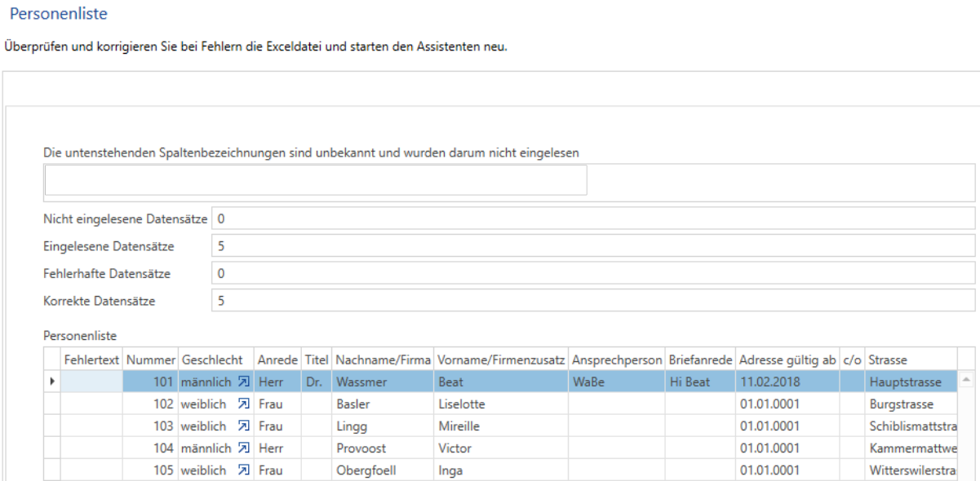980x481 pixels.
Task: Sort by the Nummer column header
Action: click(x=151, y=360)
